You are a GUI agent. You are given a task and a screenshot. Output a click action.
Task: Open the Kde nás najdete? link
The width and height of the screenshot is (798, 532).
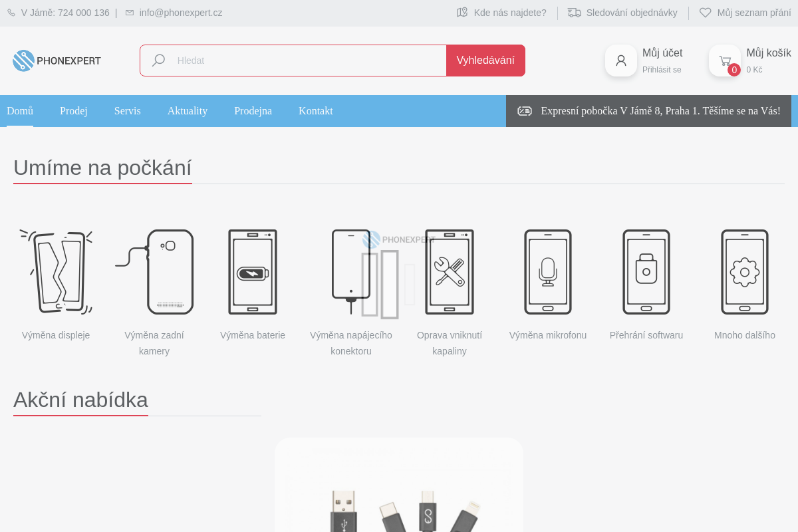501,13
